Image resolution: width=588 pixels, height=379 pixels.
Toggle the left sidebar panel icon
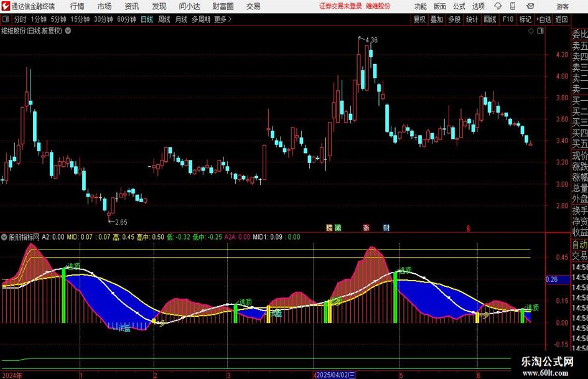point(6,19)
